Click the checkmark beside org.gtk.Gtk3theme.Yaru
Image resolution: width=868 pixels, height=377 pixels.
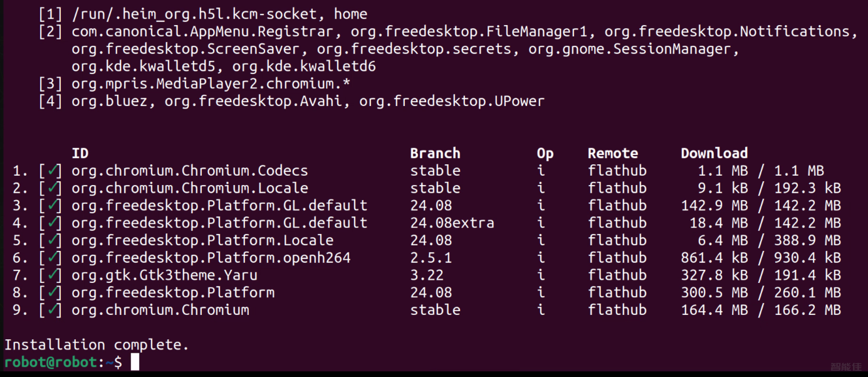pos(52,275)
